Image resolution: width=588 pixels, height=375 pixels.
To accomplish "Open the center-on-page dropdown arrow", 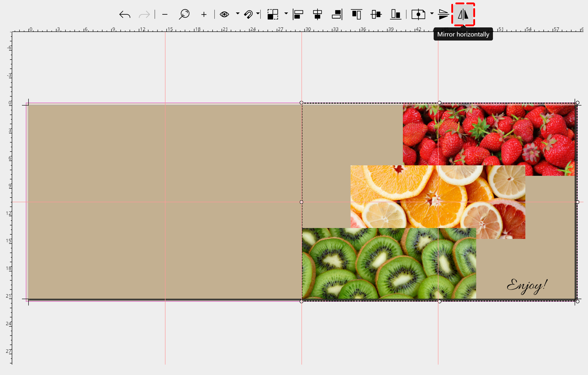I will (x=432, y=14).
